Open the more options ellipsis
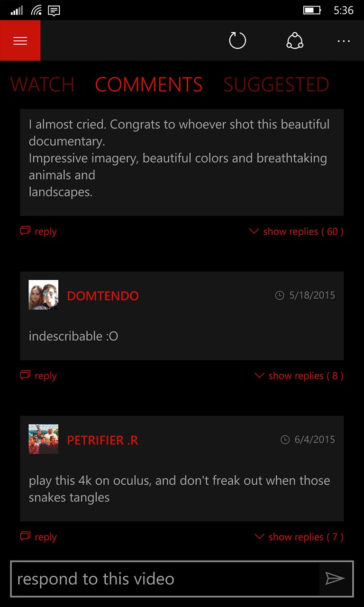Screen dimensions: 364x607 click(344, 41)
